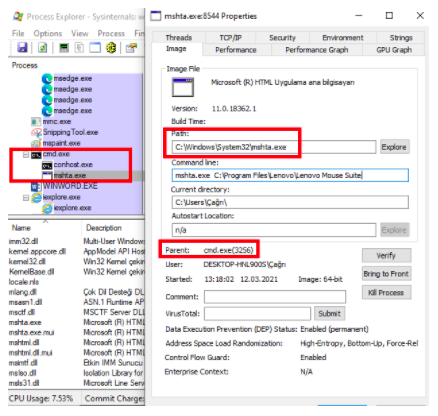Click the mshta.exe Properties title bar icon
This screenshot has height=416, width=438.
click(155, 16)
